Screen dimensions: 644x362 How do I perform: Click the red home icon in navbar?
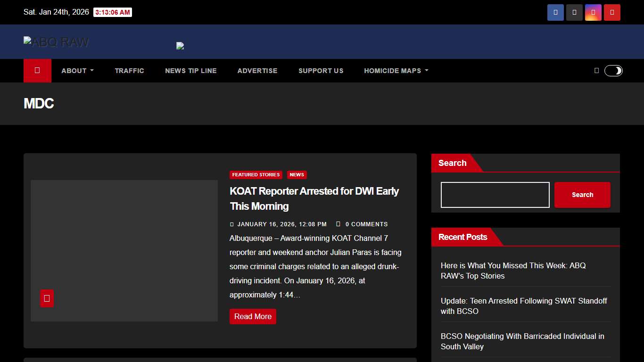37,71
